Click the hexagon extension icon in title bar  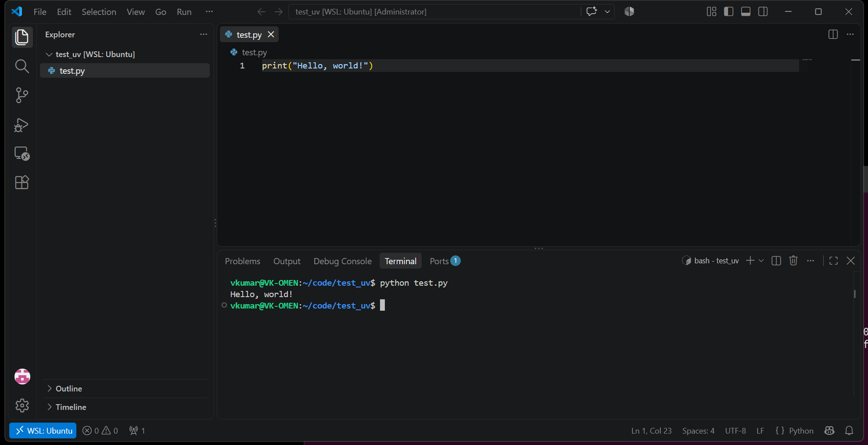point(629,12)
